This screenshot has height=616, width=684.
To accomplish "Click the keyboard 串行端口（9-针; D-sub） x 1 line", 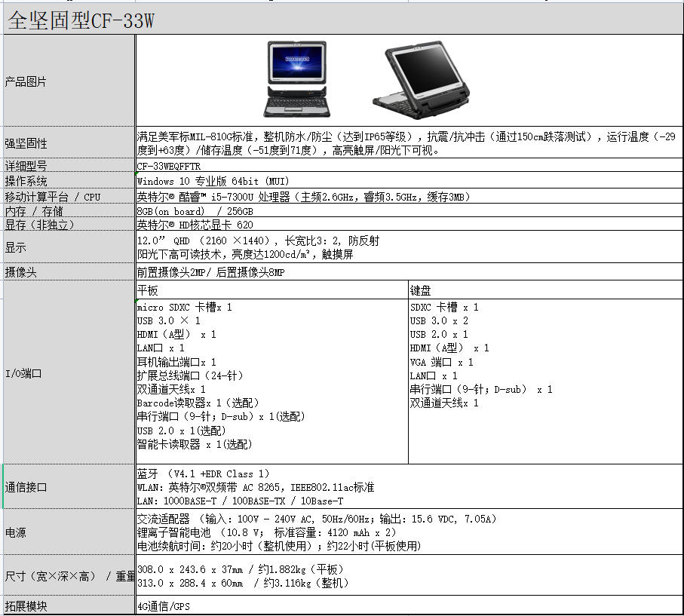I will coord(481,389).
